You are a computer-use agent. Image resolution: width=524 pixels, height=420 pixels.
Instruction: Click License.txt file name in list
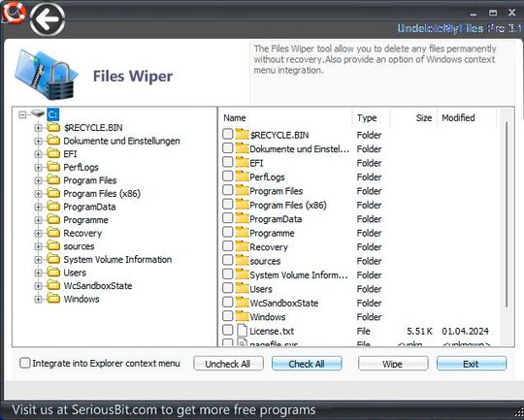point(272,331)
